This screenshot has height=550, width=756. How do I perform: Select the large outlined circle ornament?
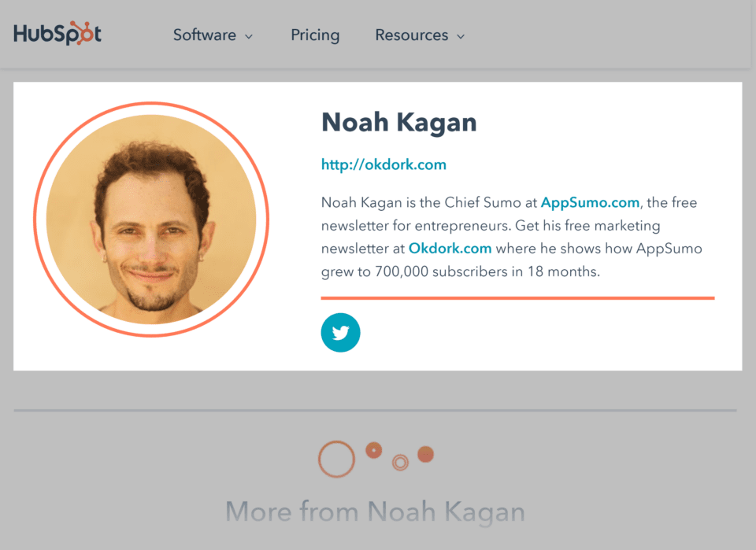(x=336, y=457)
